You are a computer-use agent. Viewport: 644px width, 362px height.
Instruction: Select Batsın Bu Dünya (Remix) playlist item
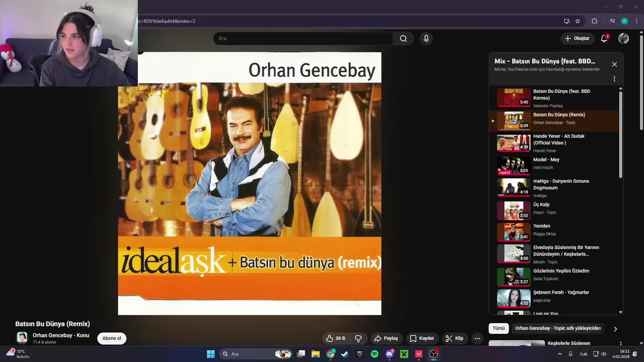(553, 121)
